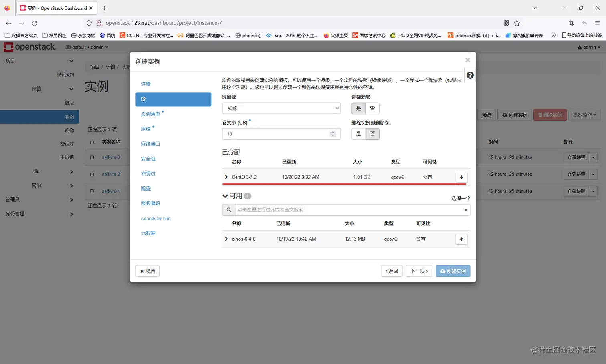The height and width of the screenshot is (364, 606).
Task: Check the self-vm-2 row checkbox
Action: (x=92, y=174)
